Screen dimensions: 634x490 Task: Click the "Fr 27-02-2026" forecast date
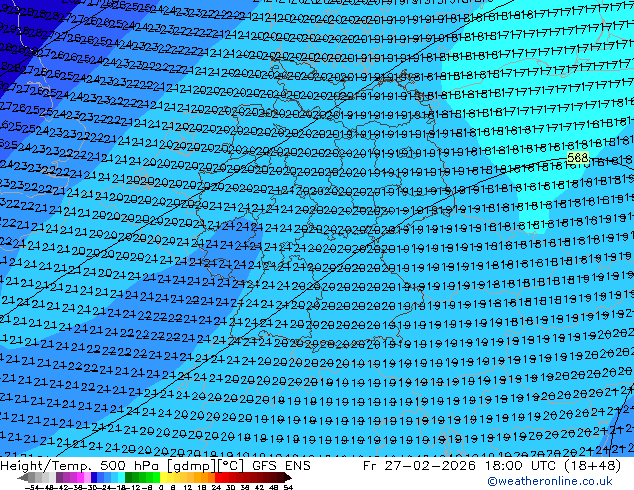pyautogui.click(x=419, y=466)
